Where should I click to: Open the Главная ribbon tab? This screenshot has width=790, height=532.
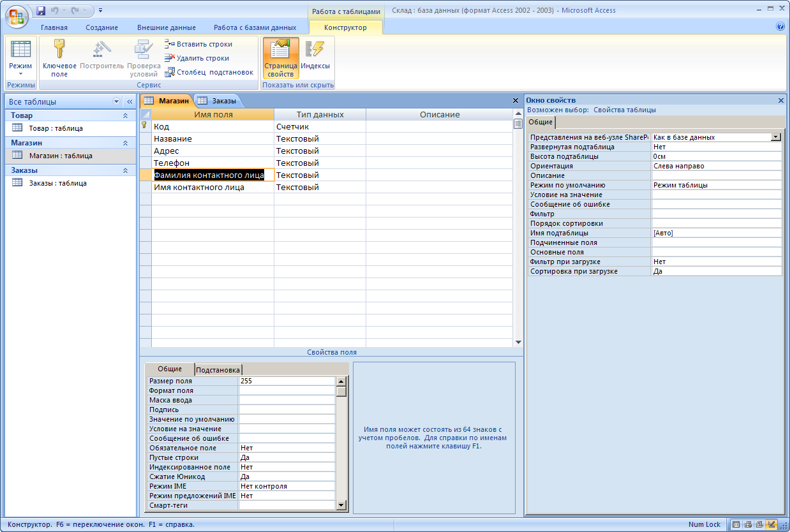[x=54, y=27]
